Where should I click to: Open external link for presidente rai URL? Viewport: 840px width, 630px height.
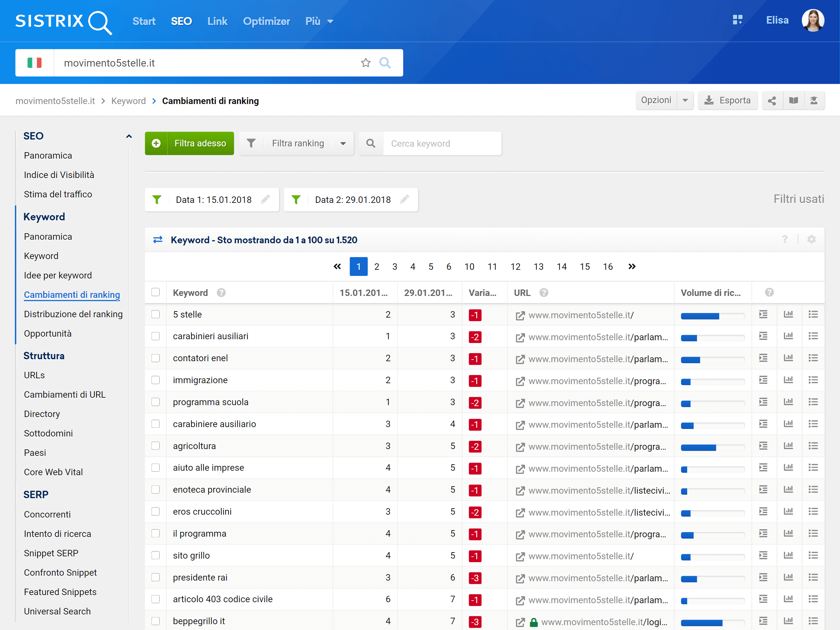[x=520, y=579]
